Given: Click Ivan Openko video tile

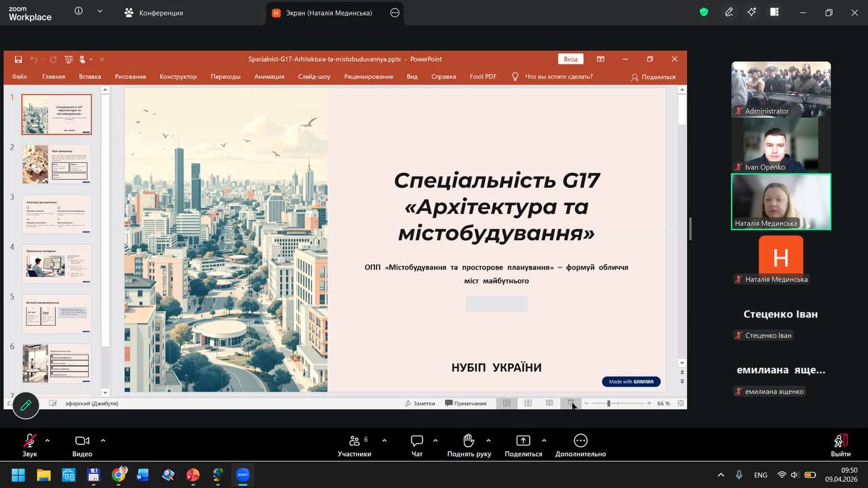Looking at the screenshot, I should 781,145.
